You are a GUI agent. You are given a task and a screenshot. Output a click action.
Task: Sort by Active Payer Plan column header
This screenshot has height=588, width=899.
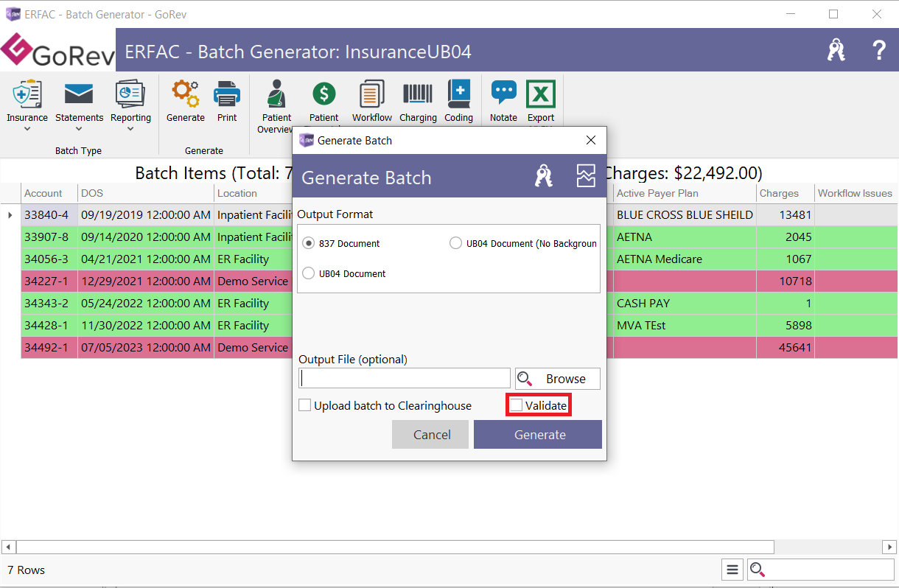tap(685, 193)
